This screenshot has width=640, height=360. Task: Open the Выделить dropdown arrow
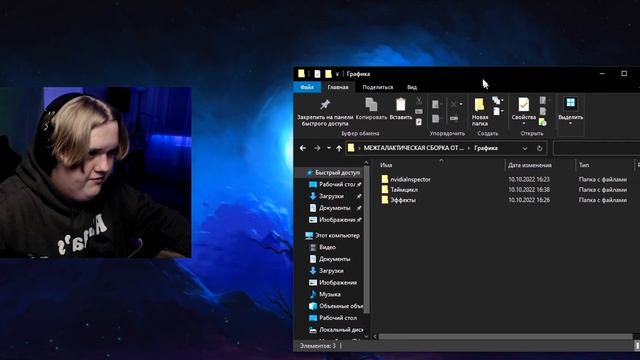click(570, 124)
